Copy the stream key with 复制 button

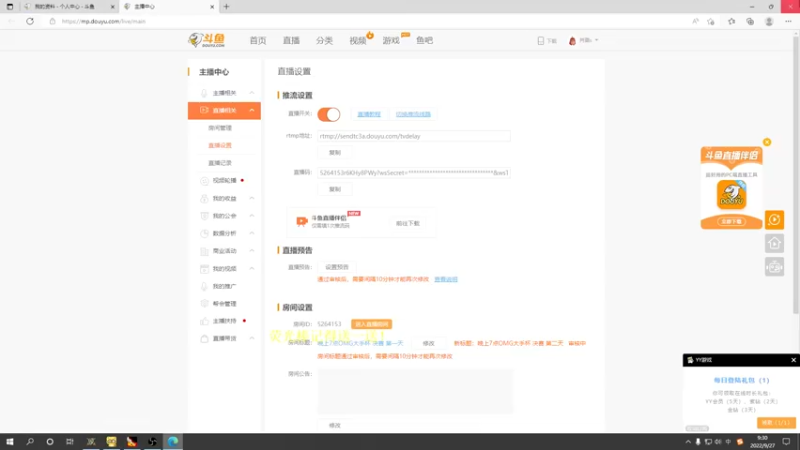[x=335, y=189]
